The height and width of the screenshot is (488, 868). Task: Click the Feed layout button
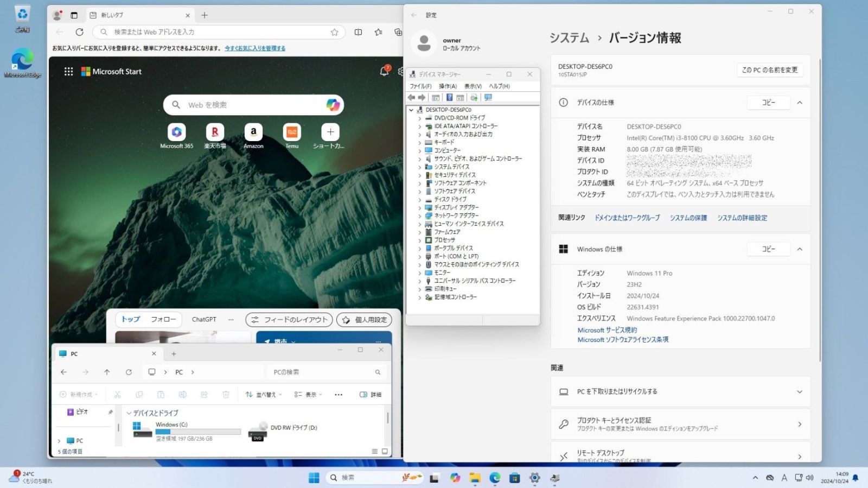coord(290,320)
